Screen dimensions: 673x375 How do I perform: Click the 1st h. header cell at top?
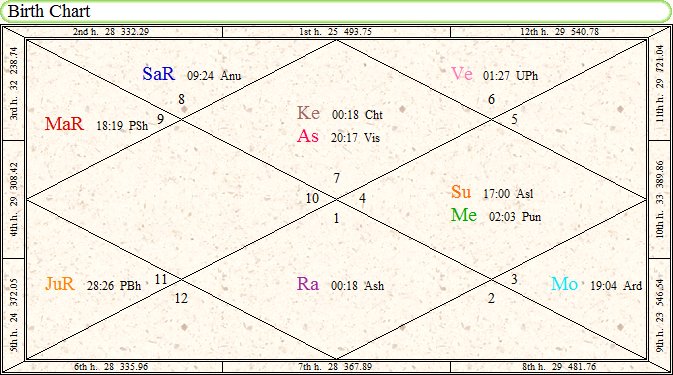coord(336,32)
